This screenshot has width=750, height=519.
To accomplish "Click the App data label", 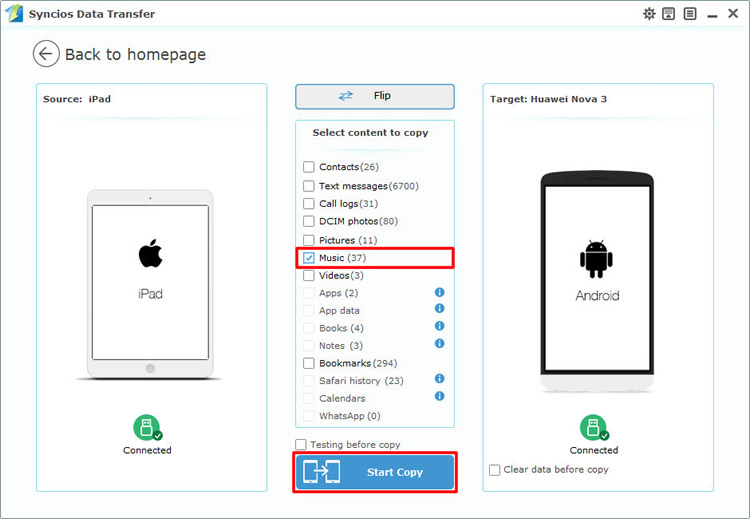I will tap(339, 311).
